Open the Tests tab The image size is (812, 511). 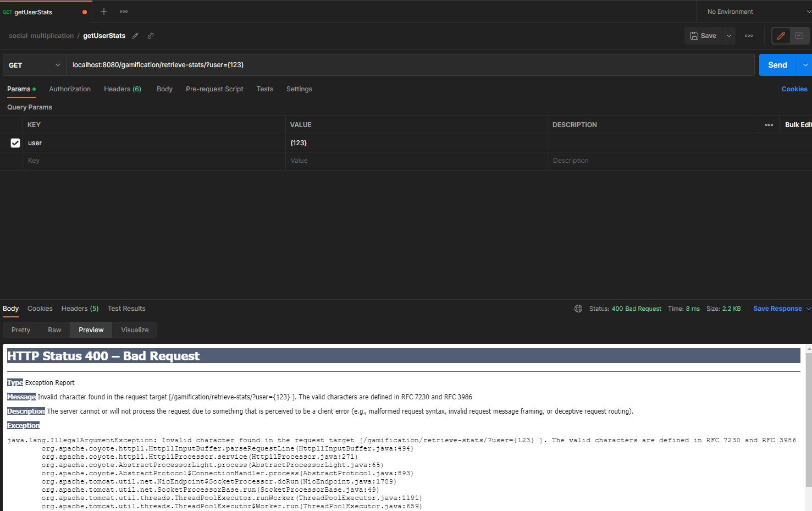tap(264, 89)
